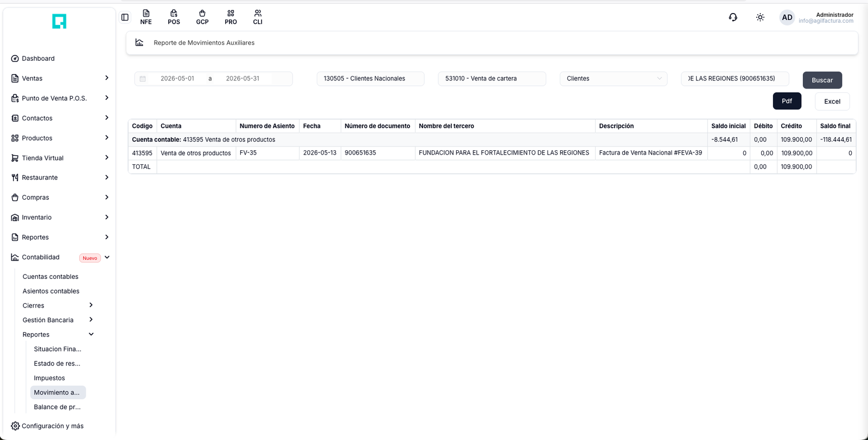
Task: Toggle light/dark theme sun icon
Action: click(760, 17)
